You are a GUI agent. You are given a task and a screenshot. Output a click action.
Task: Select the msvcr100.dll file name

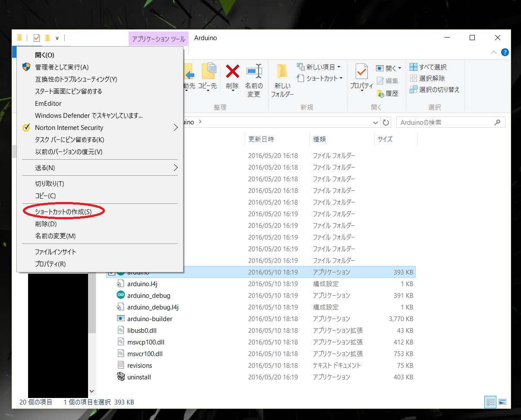145,354
